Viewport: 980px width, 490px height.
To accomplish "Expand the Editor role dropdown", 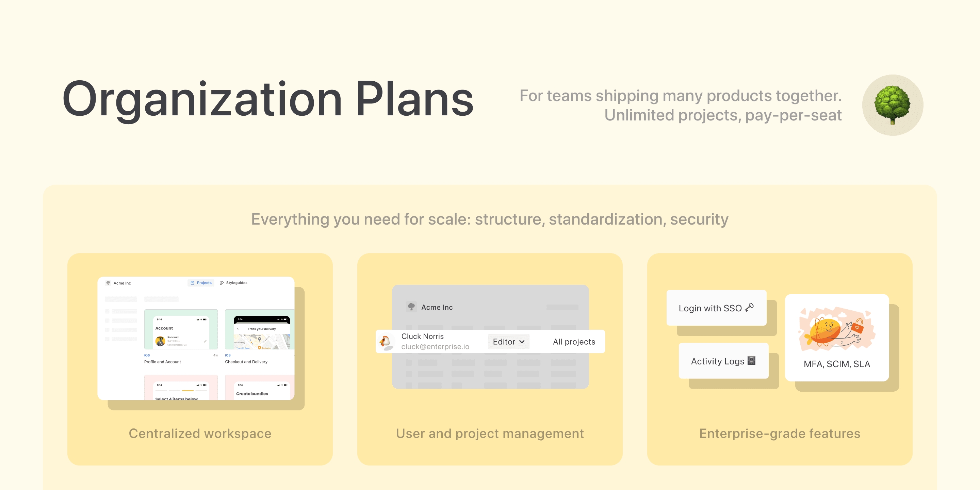I will pos(507,342).
